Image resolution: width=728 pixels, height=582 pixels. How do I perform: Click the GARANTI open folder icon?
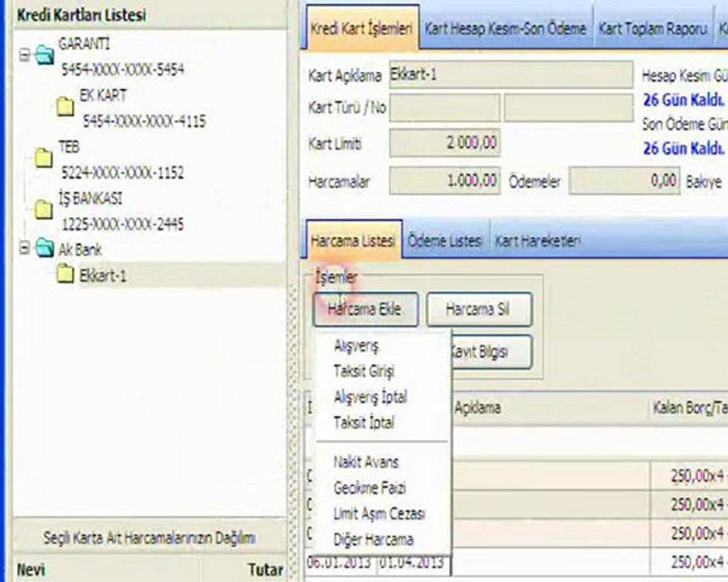click(44, 56)
